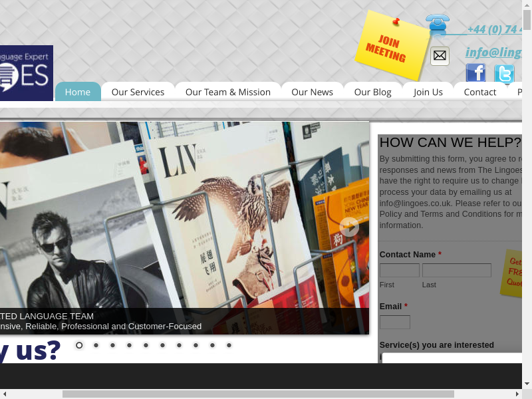Click the info@lingoes email link

pos(493,52)
